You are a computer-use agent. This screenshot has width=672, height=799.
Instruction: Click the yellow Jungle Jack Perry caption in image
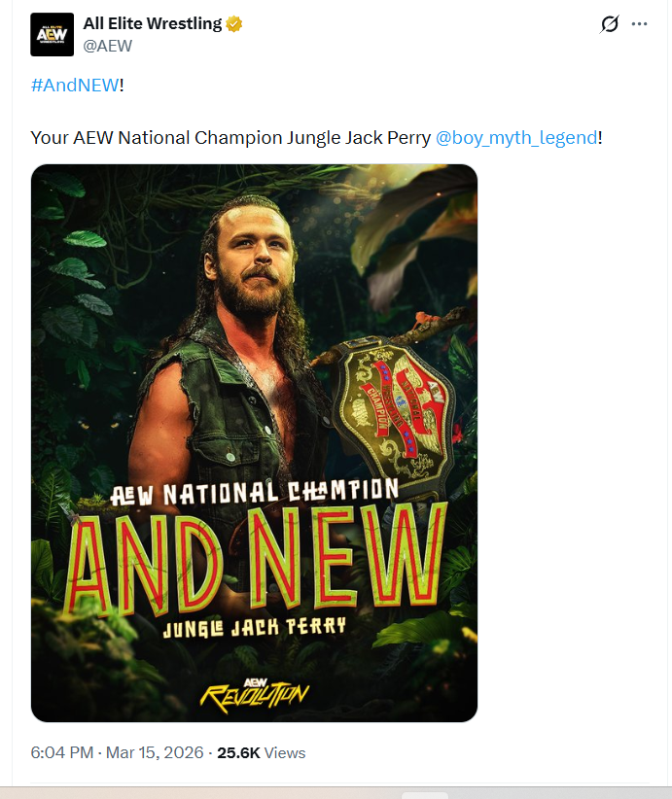pos(255,627)
